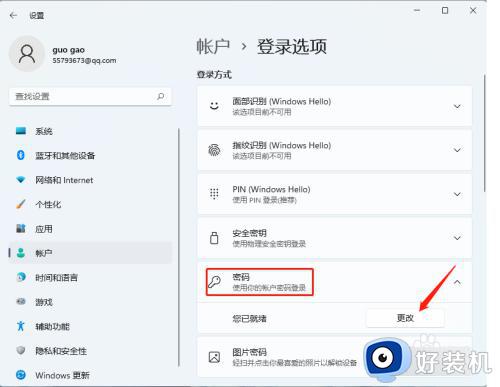Go to 个性化 settings
Image resolution: width=500 pixels, height=387 pixels.
click(x=90, y=204)
